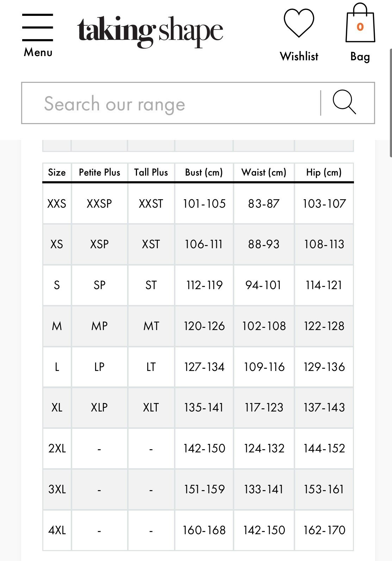Image resolution: width=392 pixels, height=561 pixels.
Task: Open the Wishlist heart icon
Action: click(x=299, y=23)
